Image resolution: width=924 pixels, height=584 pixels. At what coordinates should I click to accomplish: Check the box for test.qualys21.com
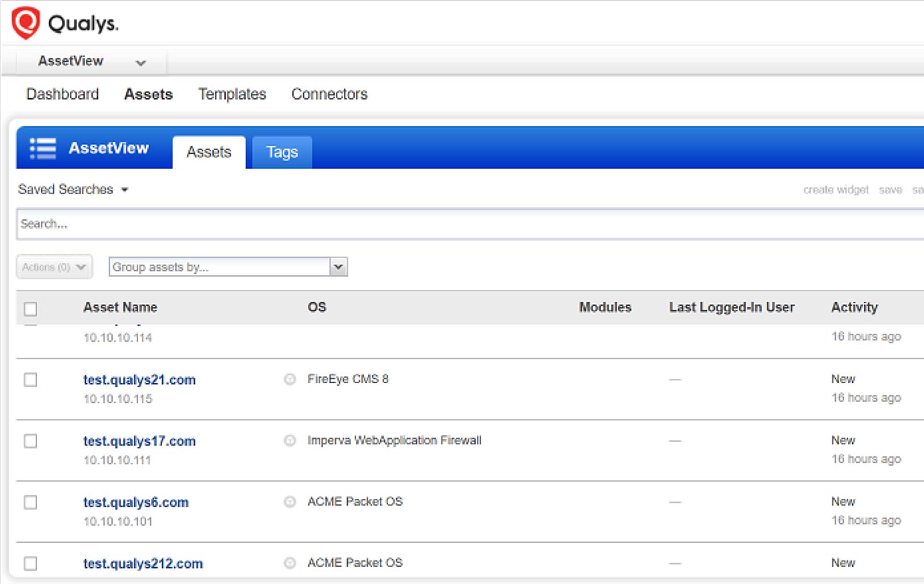(x=31, y=380)
